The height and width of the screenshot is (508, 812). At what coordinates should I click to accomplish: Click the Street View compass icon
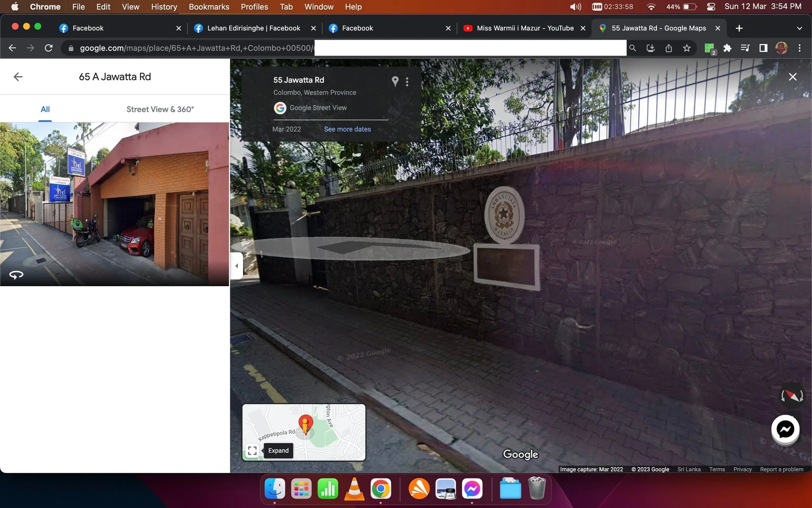(792, 395)
